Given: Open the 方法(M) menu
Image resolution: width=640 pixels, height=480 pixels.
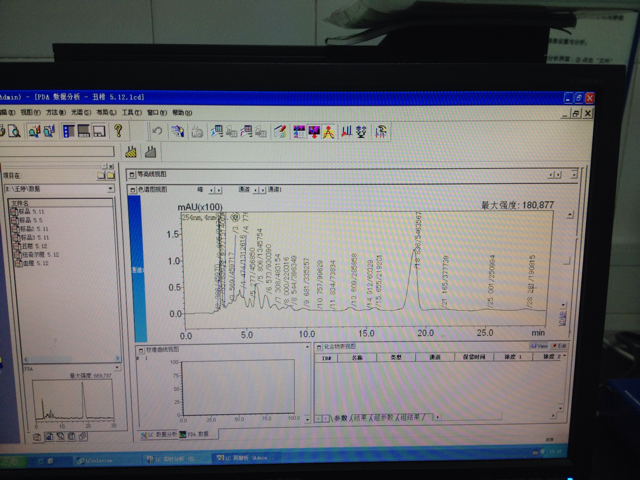Looking at the screenshot, I should click(56, 112).
